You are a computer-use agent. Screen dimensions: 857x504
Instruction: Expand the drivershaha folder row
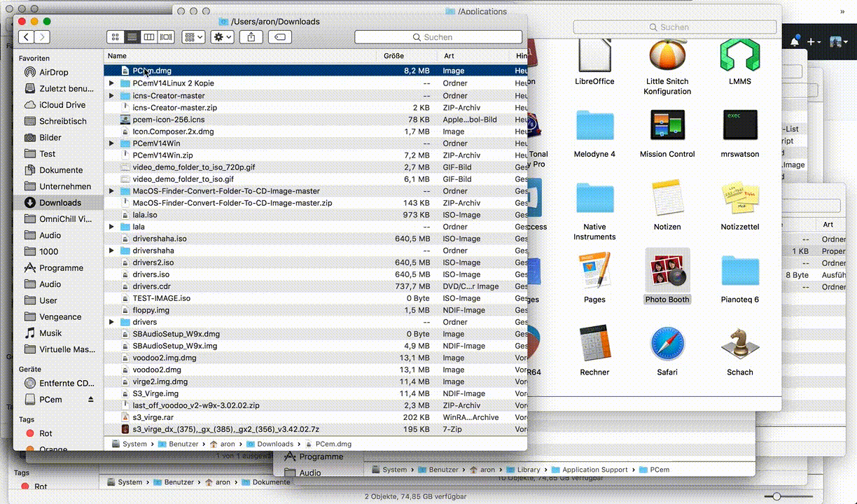pyautogui.click(x=111, y=251)
